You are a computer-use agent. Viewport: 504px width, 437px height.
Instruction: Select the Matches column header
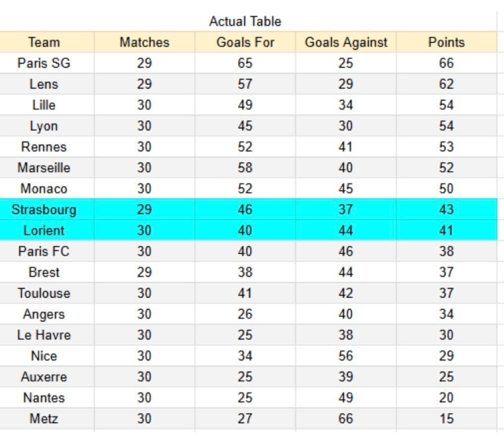tap(144, 42)
